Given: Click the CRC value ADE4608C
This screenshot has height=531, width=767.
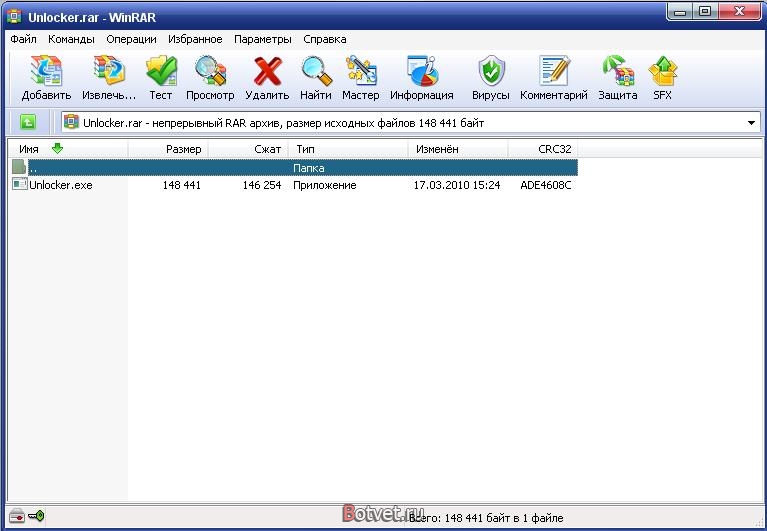Looking at the screenshot, I should [x=545, y=185].
